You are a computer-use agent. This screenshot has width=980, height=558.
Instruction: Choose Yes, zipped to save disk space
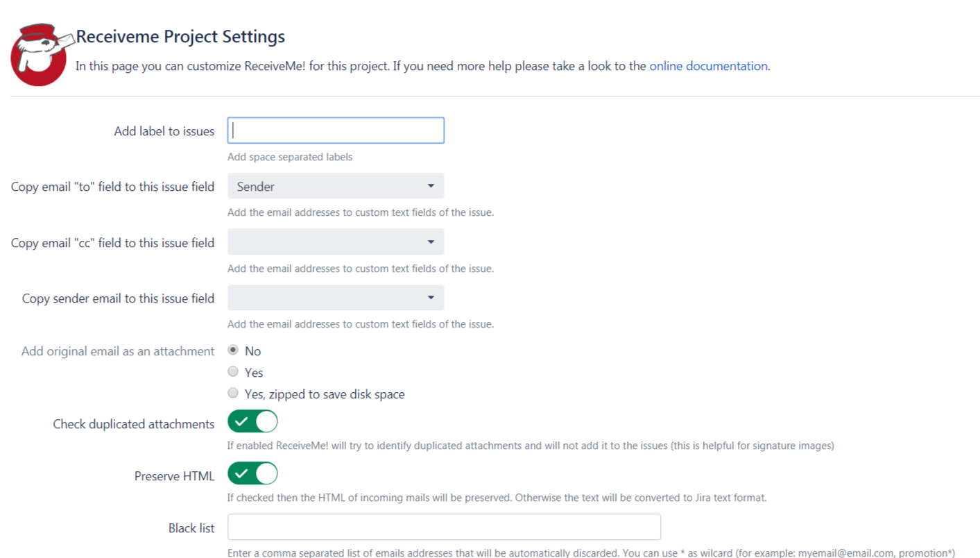click(233, 394)
